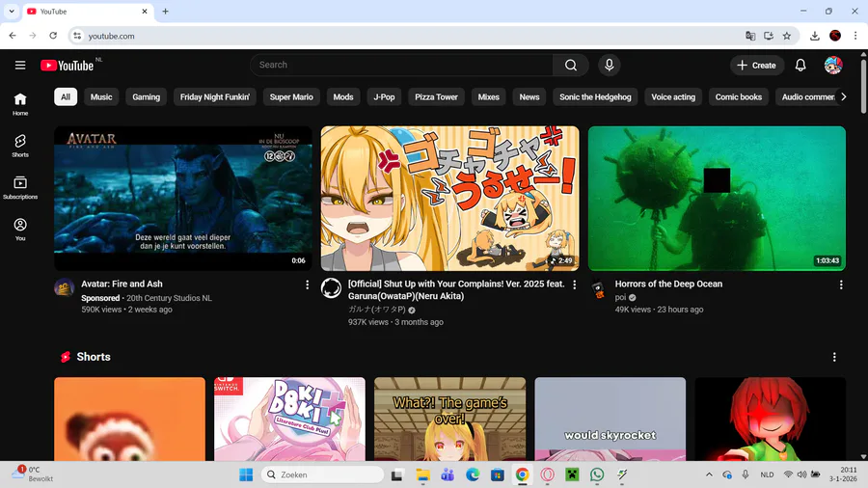This screenshot has height=488, width=868.
Task: Open options for Avatar: Fire and Ash
Action: click(308, 285)
